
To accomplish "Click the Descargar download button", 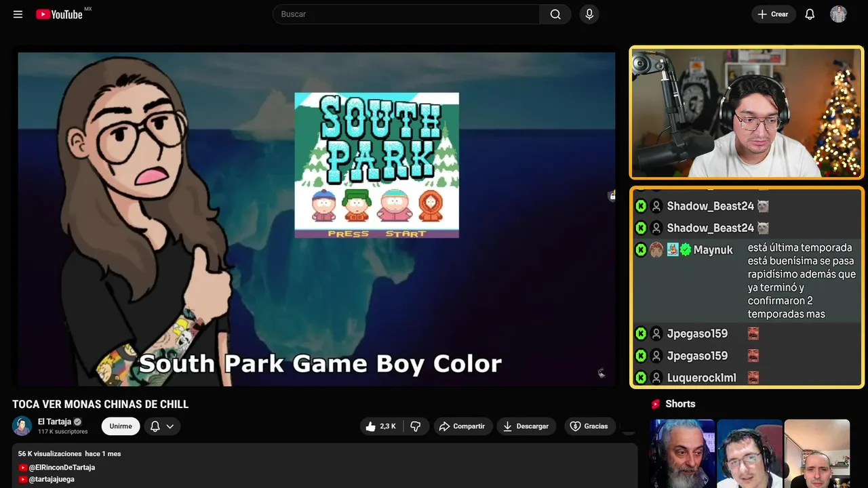I will (526, 426).
